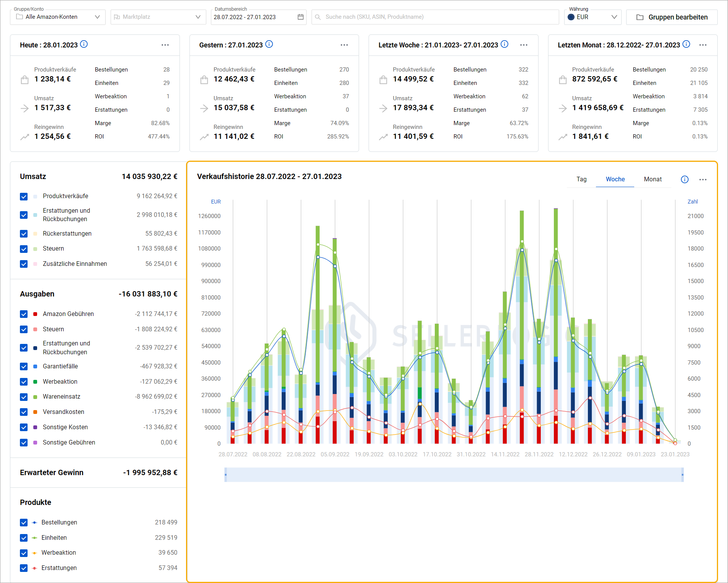Click the right handle of the chart range slider

(682, 475)
